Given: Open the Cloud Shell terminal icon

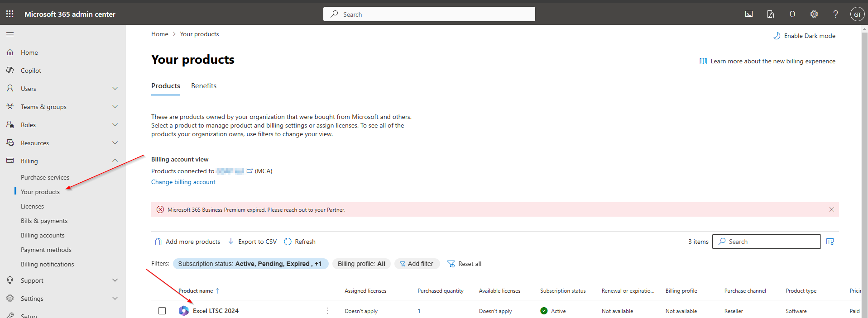Looking at the screenshot, I should (749, 14).
